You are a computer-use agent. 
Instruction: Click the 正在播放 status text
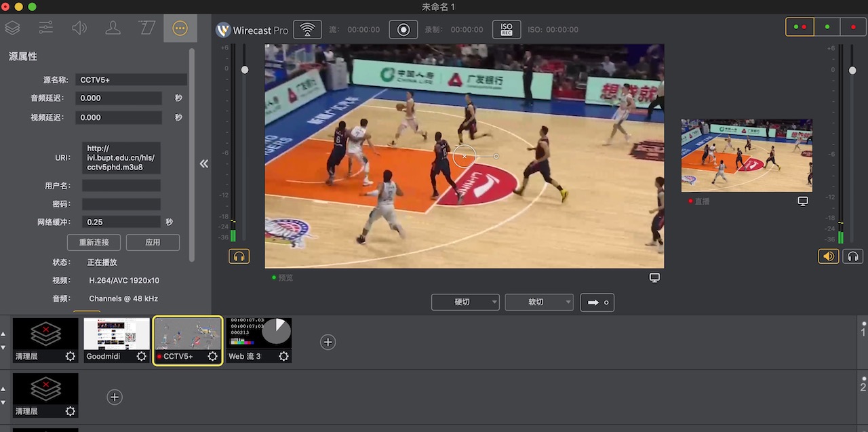[102, 262]
